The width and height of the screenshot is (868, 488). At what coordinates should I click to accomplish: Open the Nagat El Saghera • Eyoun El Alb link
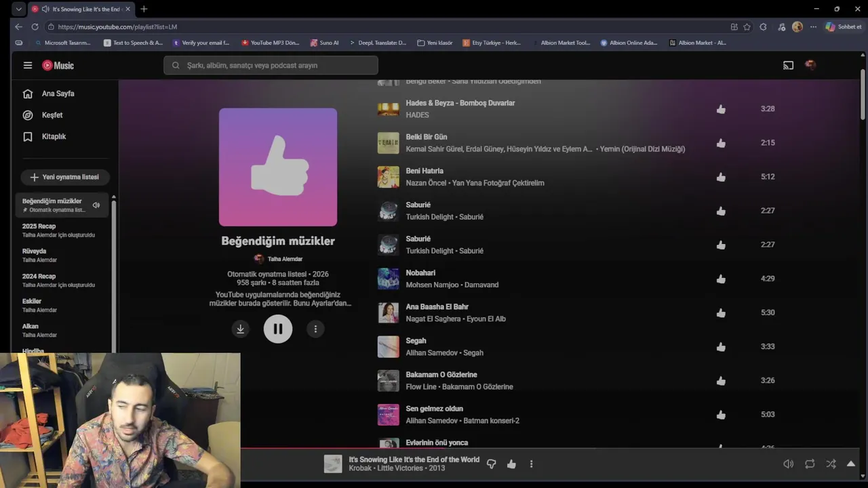coord(456,319)
